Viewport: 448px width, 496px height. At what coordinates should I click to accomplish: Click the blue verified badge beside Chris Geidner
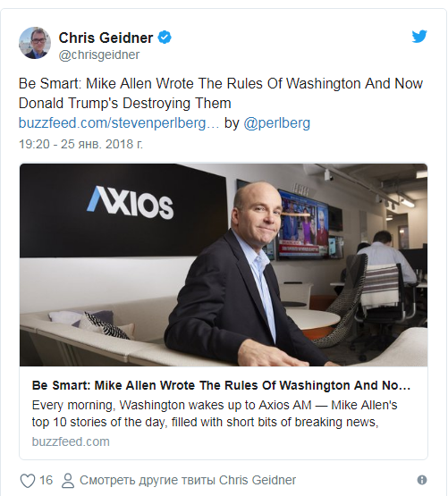[x=165, y=38]
